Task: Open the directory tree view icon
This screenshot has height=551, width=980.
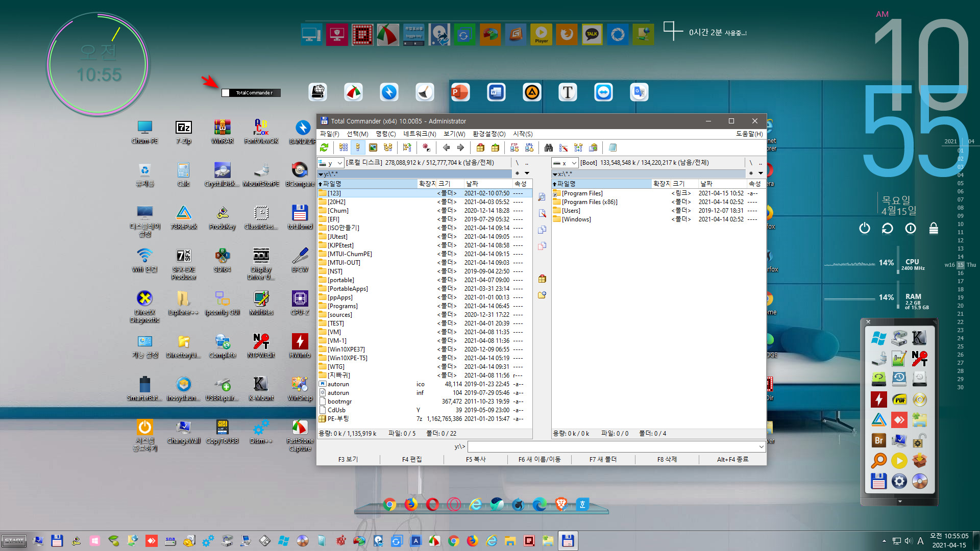Action: pos(388,147)
